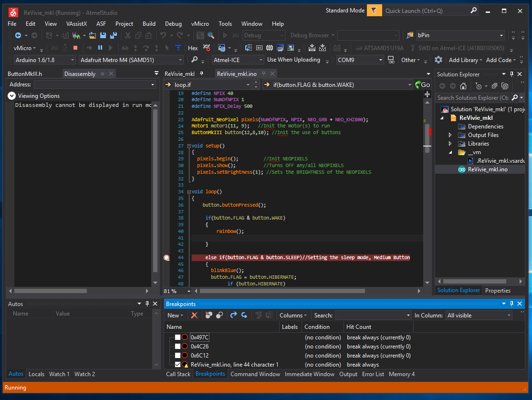Image resolution: width=532 pixels, height=400 pixels.
Task: Open the vMicro settings gear icon
Action: (x=438, y=60)
